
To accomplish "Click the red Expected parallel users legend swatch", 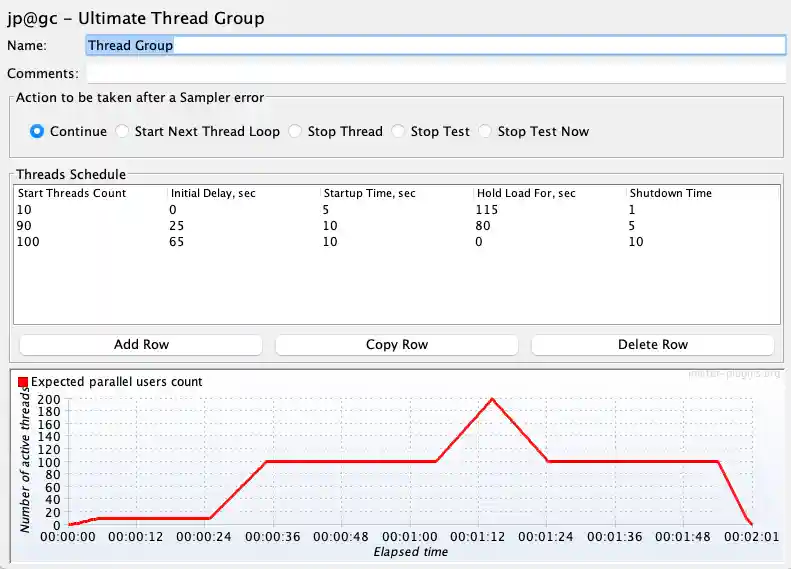I will click(23, 382).
